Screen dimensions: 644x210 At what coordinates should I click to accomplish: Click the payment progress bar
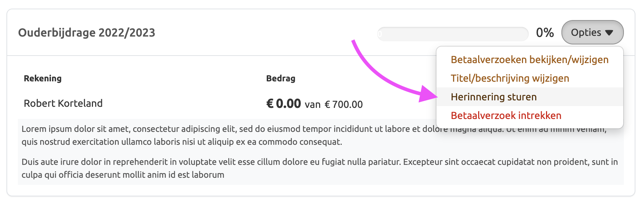452,34
